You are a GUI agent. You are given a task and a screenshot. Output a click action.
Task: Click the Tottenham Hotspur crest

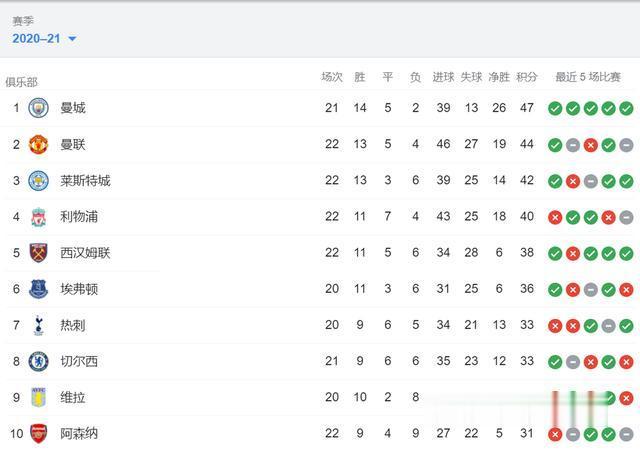(x=38, y=325)
